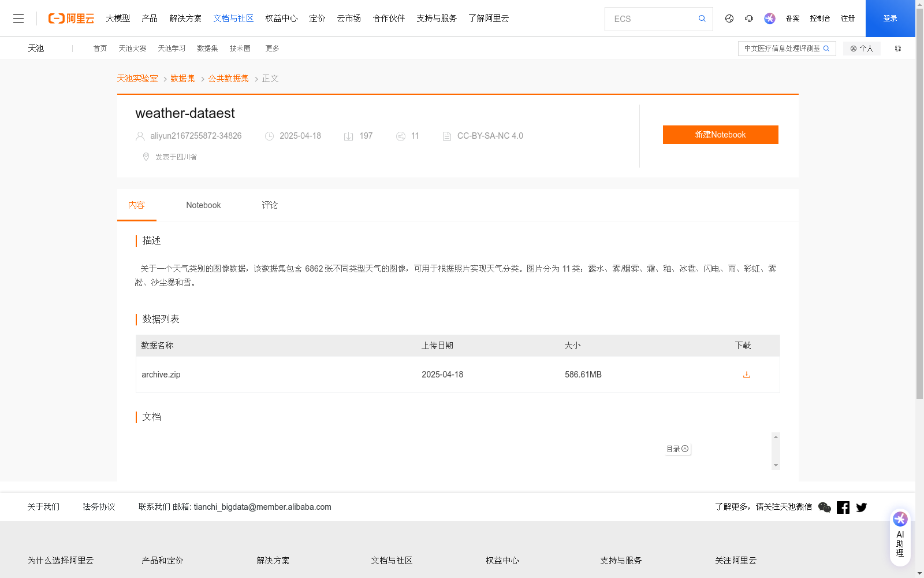Click the share count icon next to 11
924x578 pixels.
401,136
